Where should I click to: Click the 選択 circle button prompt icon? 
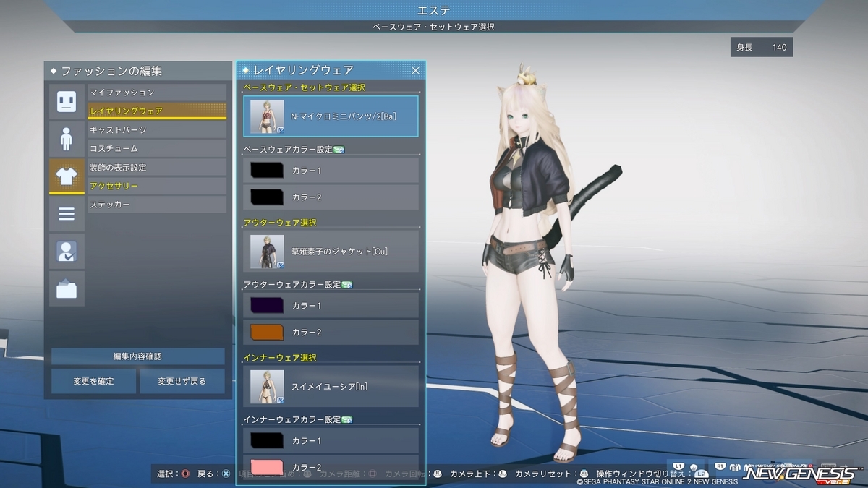[185, 474]
